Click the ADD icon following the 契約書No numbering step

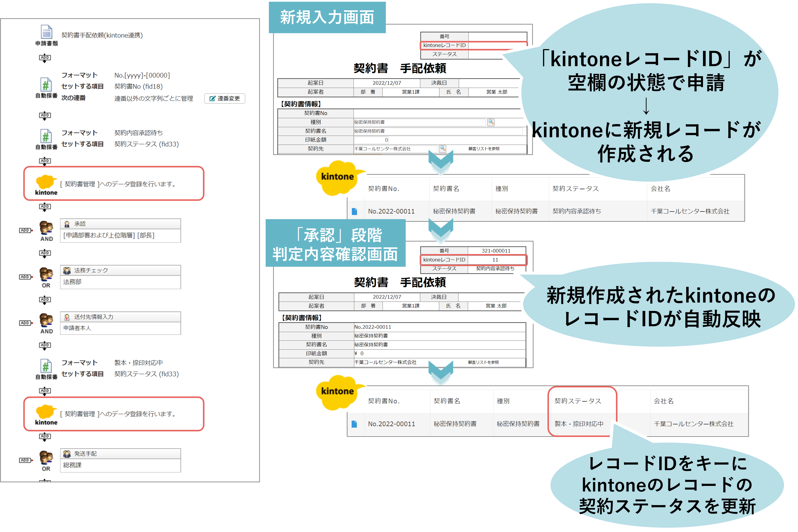pyautogui.click(x=45, y=116)
